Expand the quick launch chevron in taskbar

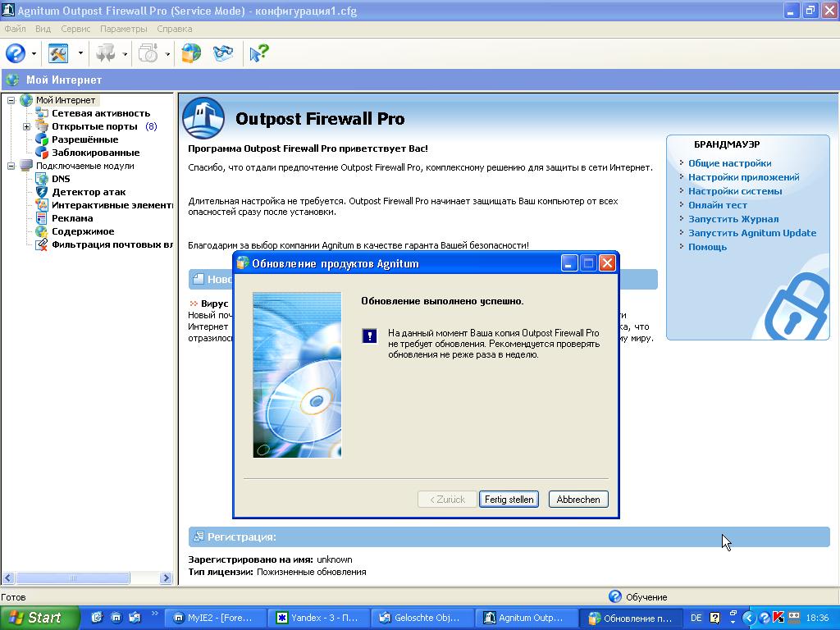(155, 614)
